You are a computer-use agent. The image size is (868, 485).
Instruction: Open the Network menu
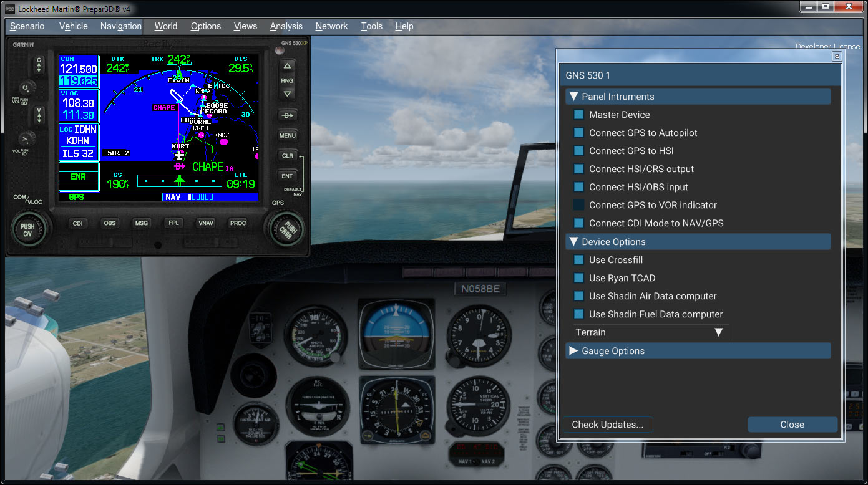tap(331, 26)
